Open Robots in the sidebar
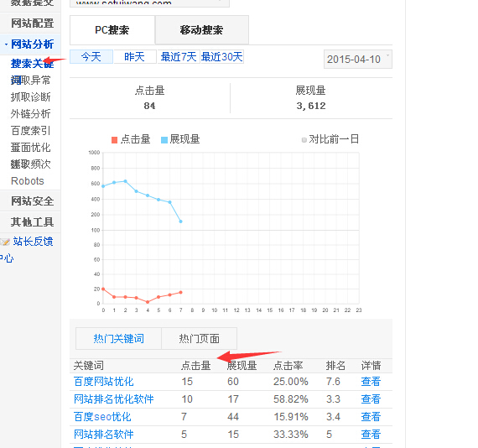This screenshot has height=448, width=478. tap(28, 181)
